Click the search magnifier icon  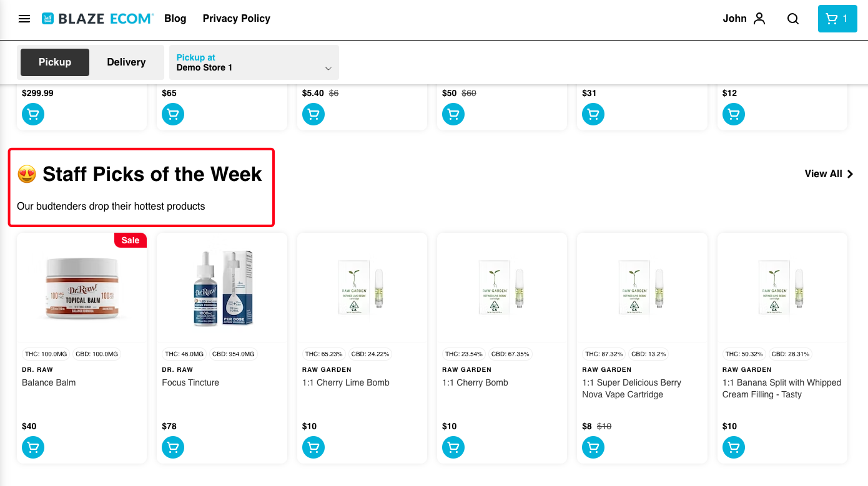793,19
